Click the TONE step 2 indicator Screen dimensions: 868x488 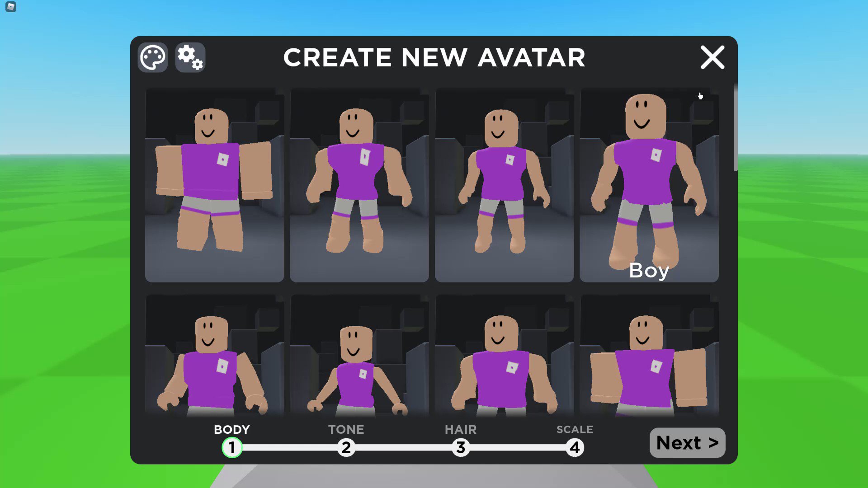346,447
